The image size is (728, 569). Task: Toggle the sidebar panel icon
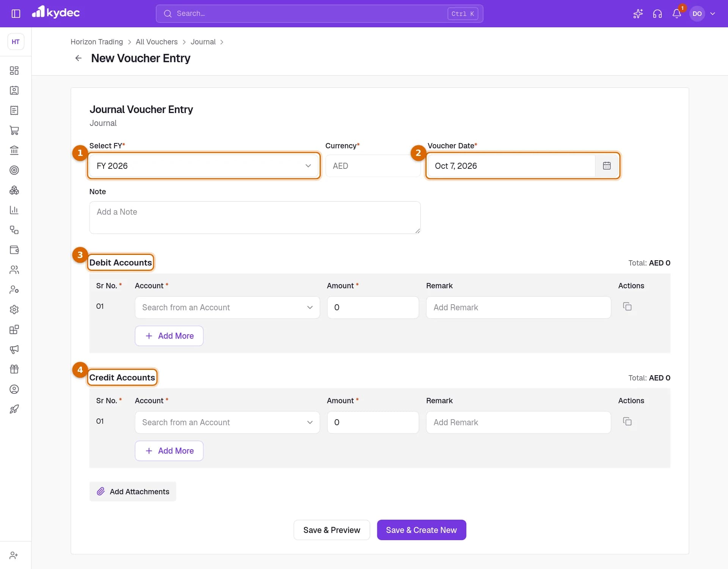16,14
